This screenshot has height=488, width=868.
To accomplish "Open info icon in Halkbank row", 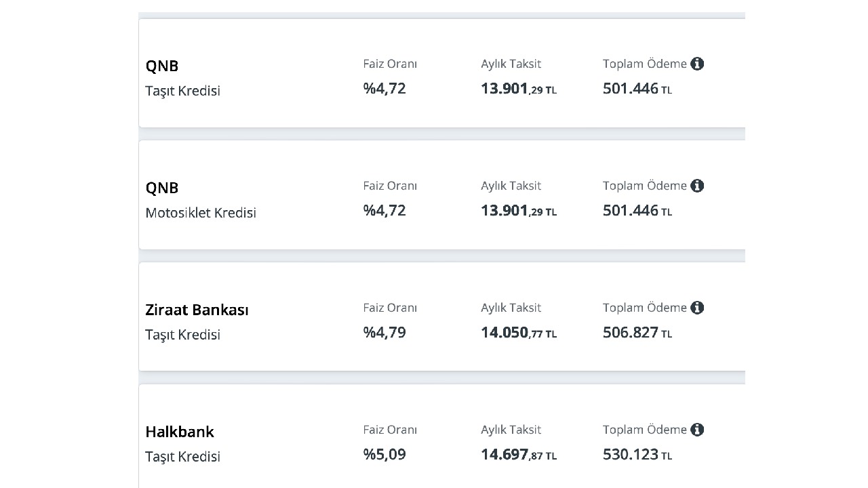I will tap(697, 430).
